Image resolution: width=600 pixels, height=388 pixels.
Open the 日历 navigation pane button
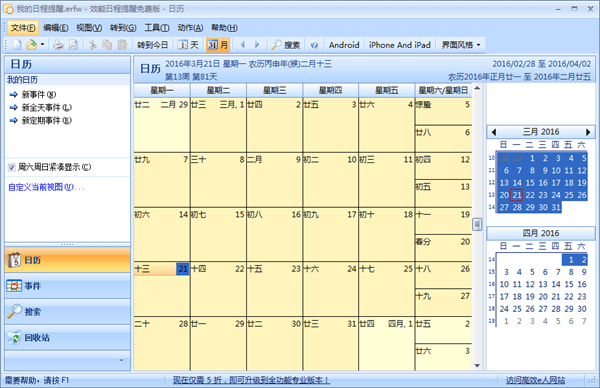point(67,260)
